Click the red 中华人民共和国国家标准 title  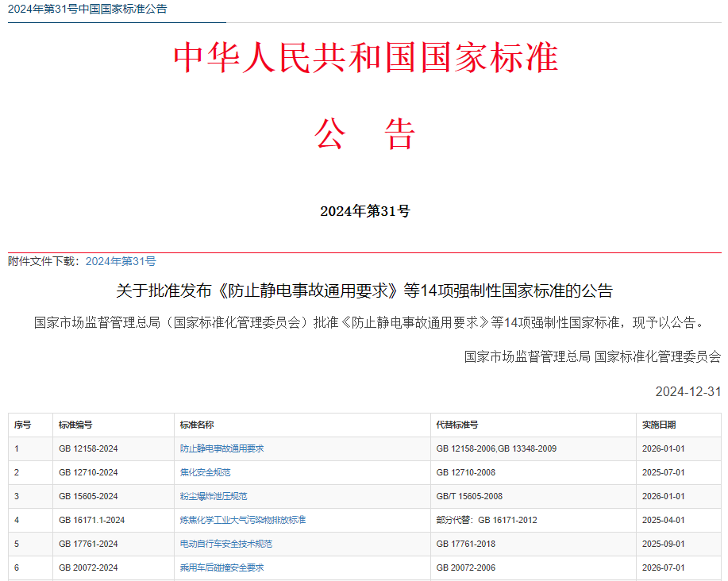[x=366, y=57]
